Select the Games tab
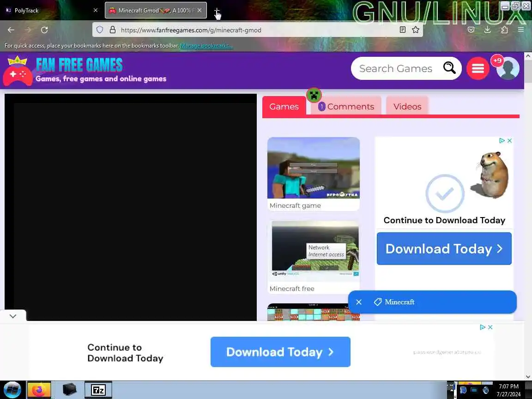This screenshot has height=399, width=532. pos(284,107)
